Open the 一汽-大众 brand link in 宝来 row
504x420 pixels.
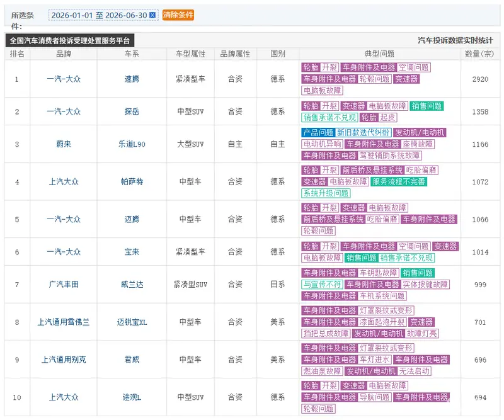tap(64, 252)
